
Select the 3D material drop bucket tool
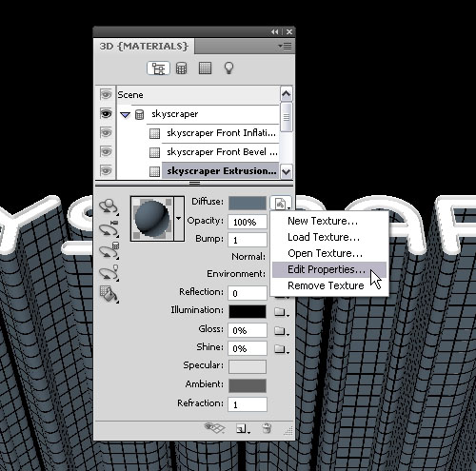click(109, 294)
